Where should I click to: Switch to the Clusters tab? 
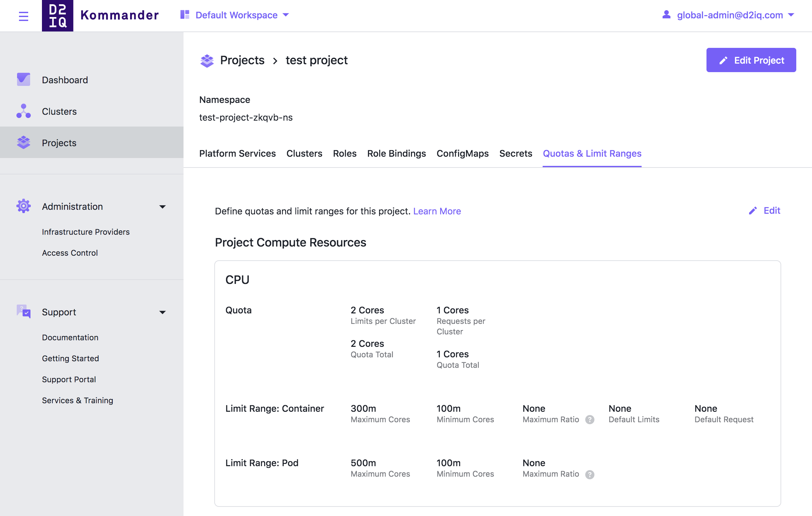click(304, 153)
